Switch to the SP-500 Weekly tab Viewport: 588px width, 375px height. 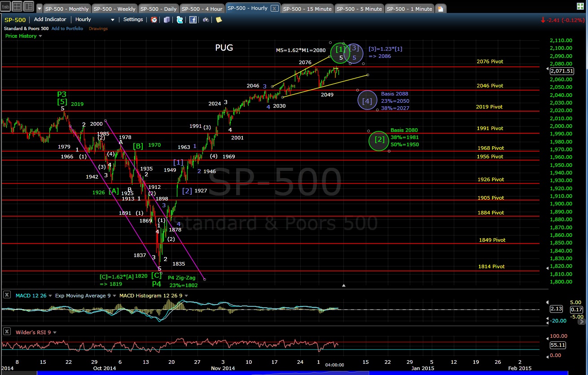tap(115, 9)
